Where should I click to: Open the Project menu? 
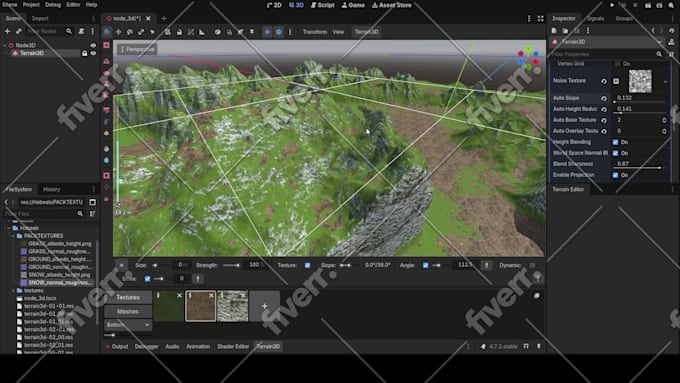[x=31, y=5]
